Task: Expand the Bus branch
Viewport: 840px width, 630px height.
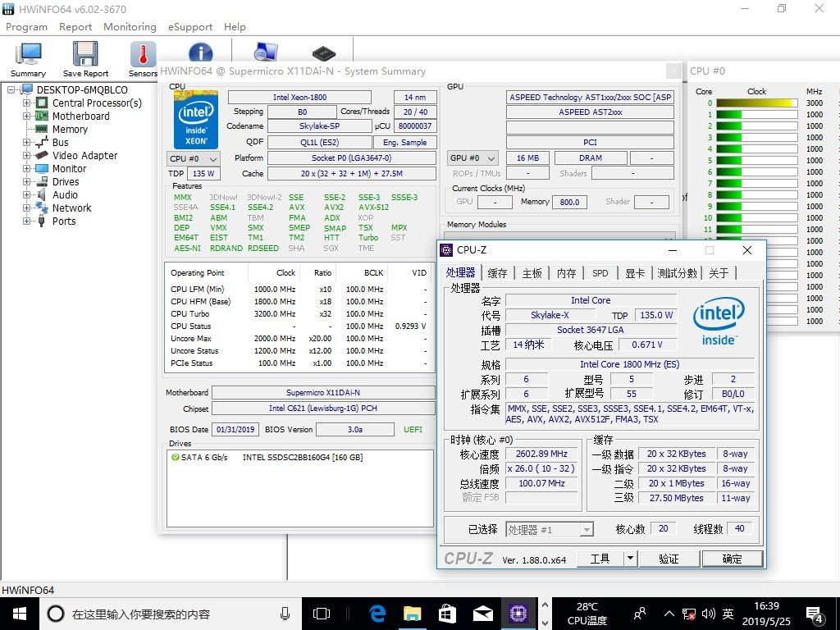Action: pos(26,143)
